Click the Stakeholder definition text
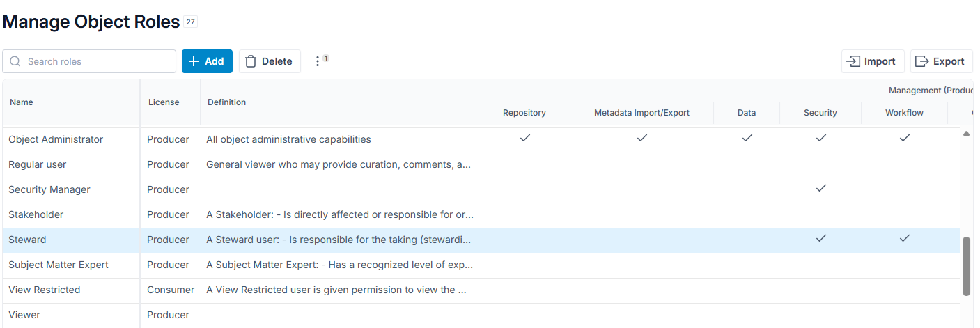980x328 pixels. (x=340, y=214)
